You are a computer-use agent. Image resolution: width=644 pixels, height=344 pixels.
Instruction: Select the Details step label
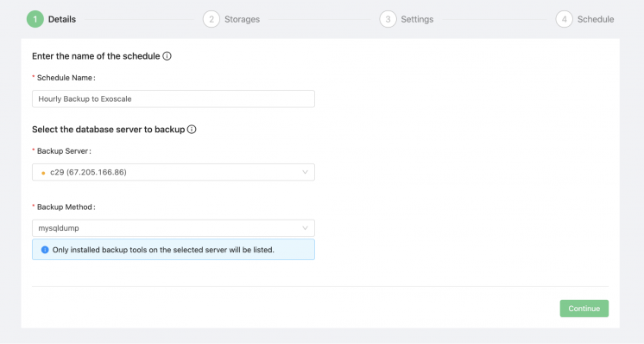tap(62, 19)
